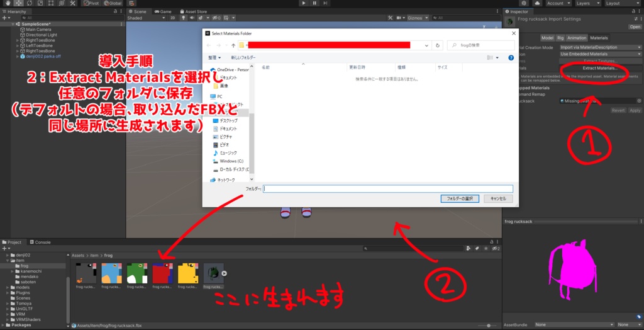Open Scene component editor tools icon
Viewport: 644px width, 330px height.
pos(391,18)
